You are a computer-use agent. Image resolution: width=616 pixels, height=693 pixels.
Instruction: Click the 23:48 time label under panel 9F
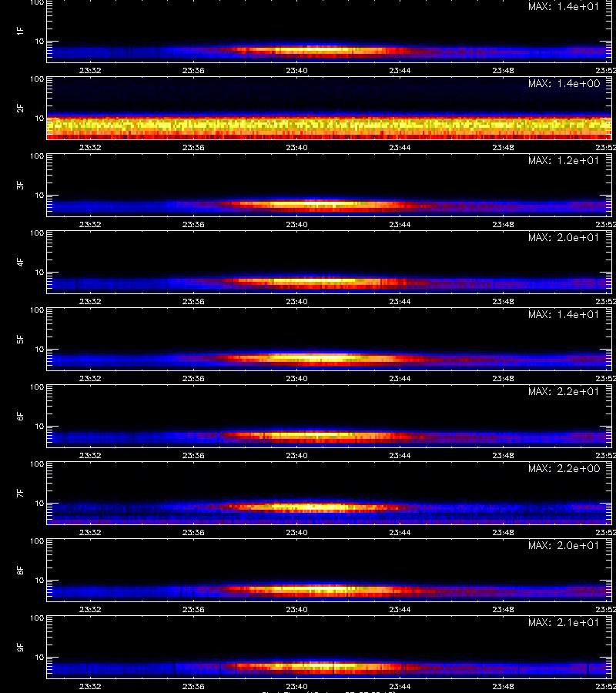coord(503,686)
